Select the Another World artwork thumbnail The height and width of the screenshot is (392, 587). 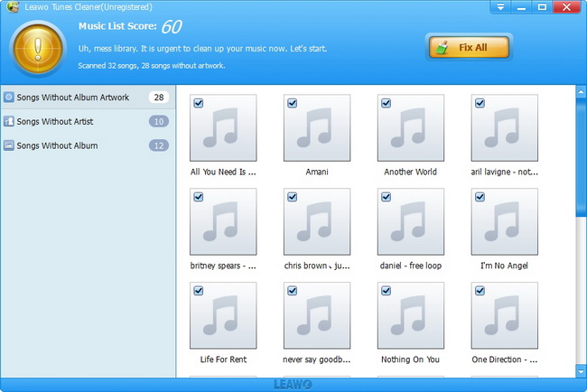click(x=411, y=127)
